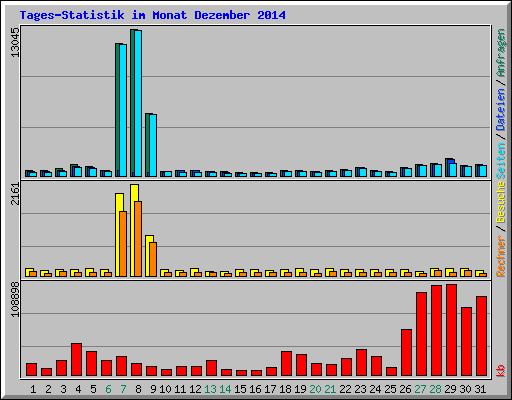Select day label 29 on the x-axis
512x400 pixels.
450,389
